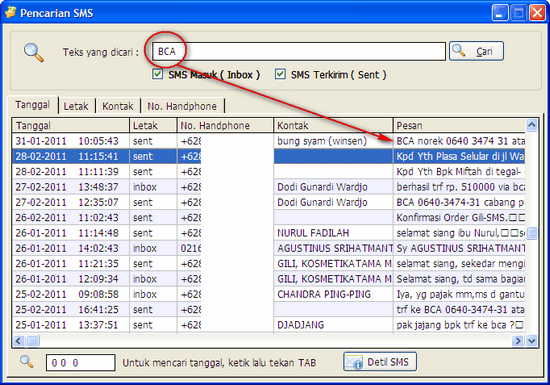Click message Iya, yg pajak mm
Screen dimensions: 550x385
tap(460, 294)
